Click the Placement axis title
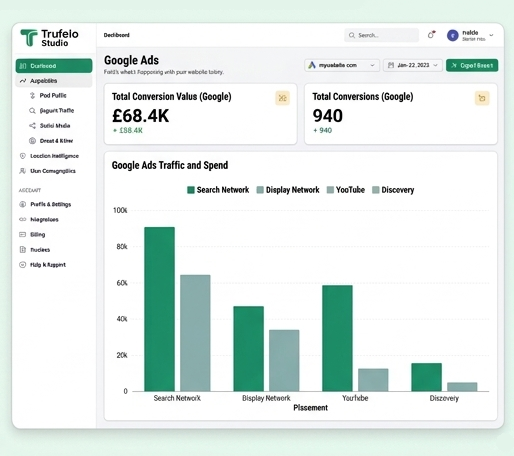 310,408
